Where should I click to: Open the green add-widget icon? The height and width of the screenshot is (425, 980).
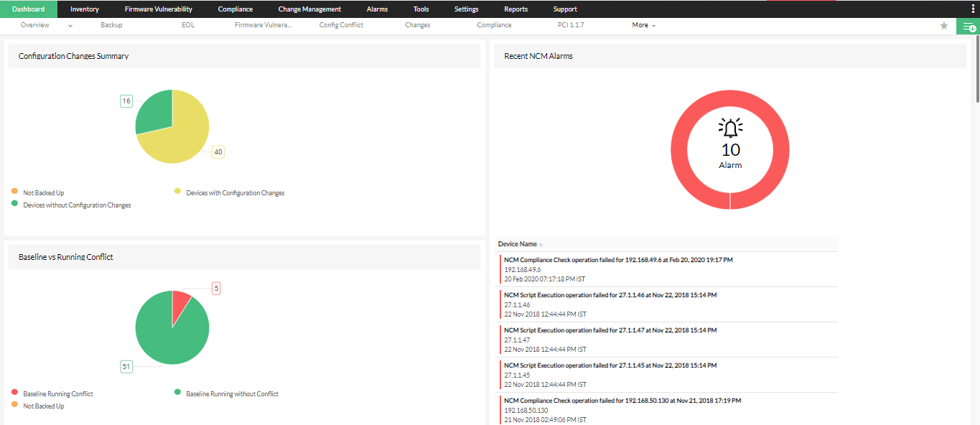click(x=968, y=25)
